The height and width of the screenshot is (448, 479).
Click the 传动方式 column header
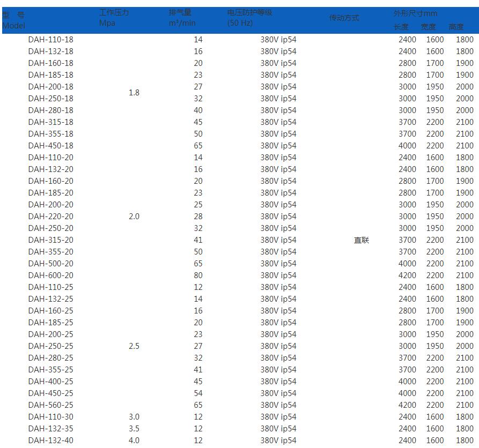point(344,18)
